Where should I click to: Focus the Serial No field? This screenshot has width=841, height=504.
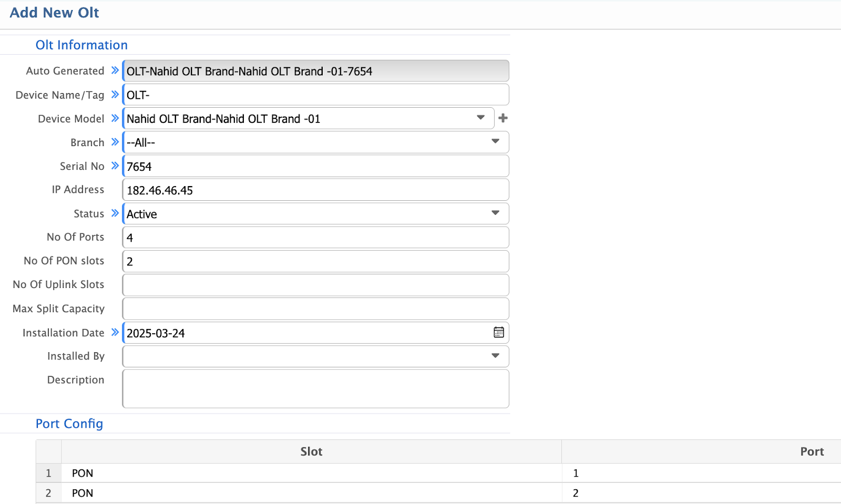tap(315, 166)
